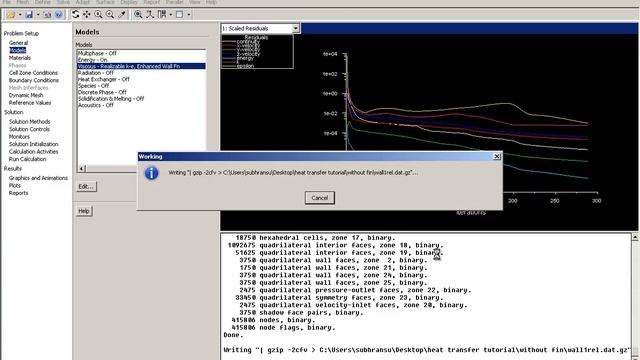Open Dynamic Mesh page

26,95
